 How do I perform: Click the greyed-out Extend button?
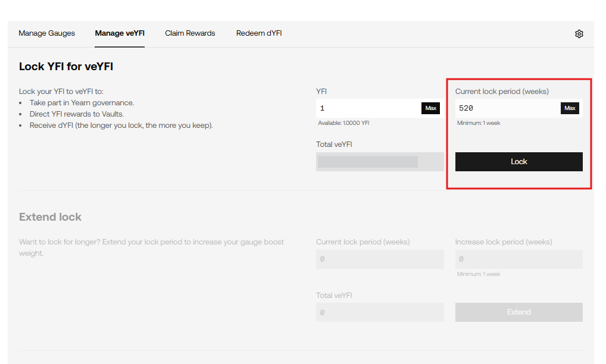coord(518,312)
